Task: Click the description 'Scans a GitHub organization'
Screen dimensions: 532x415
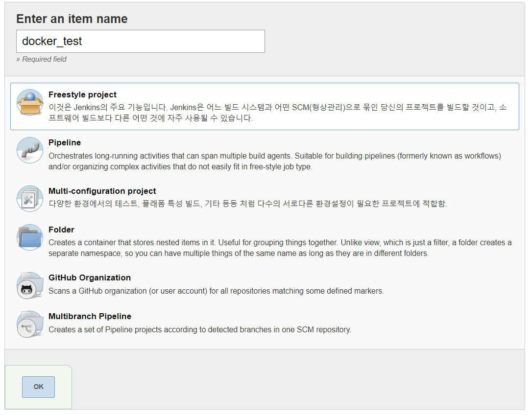Action: pyautogui.click(x=216, y=291)
